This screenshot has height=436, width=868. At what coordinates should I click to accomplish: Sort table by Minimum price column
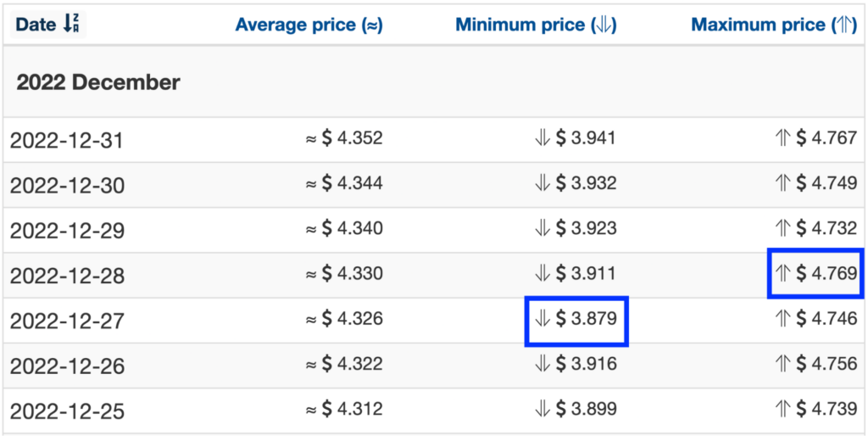pos(536,25)
